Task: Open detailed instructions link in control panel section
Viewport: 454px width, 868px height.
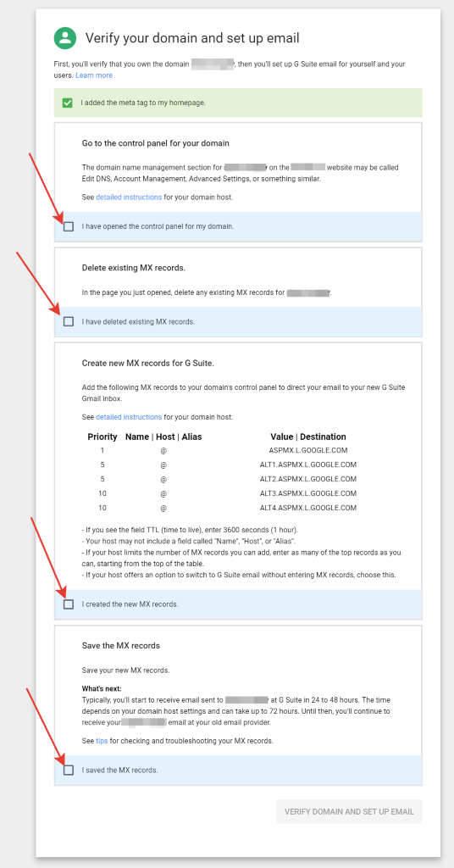Action: tap(129, 197)
